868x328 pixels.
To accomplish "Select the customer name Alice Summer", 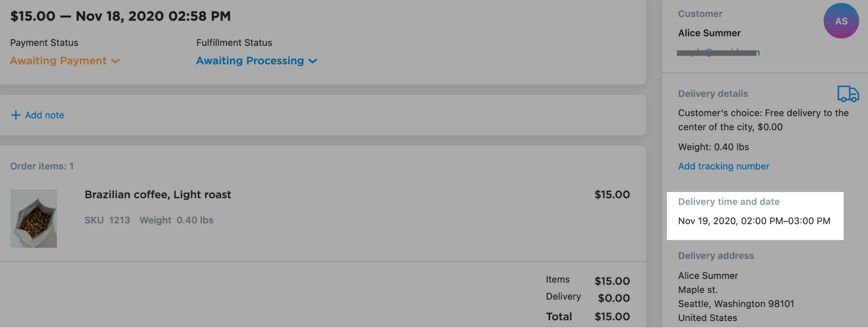I will coord(709,33).
